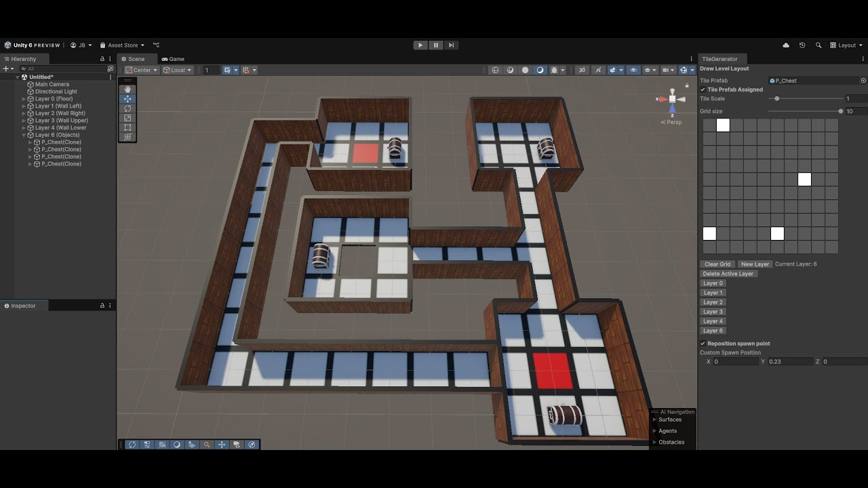
Task: Toggle the Tile Prefab Assigned checkbox
Action: coord(703,89)
